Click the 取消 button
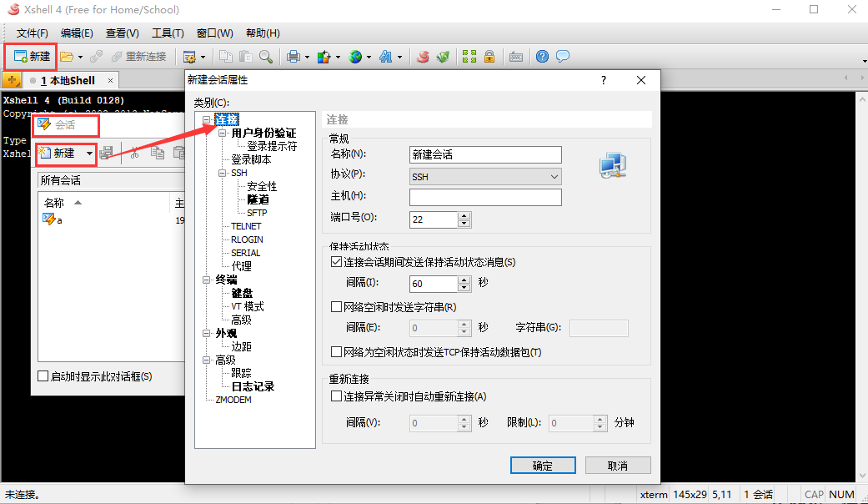868x504 pixels. tap(618, 466)
